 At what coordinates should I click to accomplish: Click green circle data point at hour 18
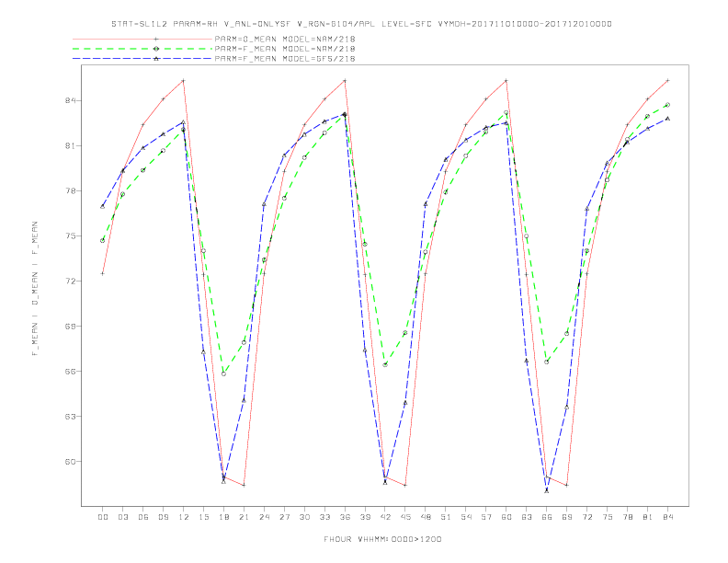point(223,373)
